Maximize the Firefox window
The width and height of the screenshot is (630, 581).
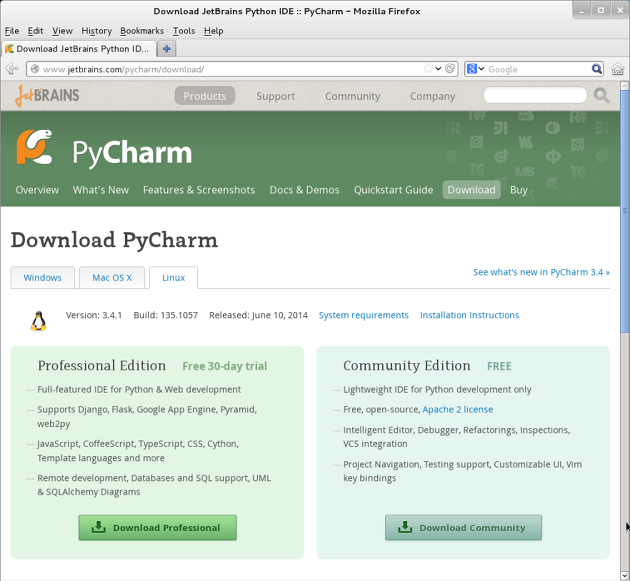pyautogui.click(x=601, y=11)
